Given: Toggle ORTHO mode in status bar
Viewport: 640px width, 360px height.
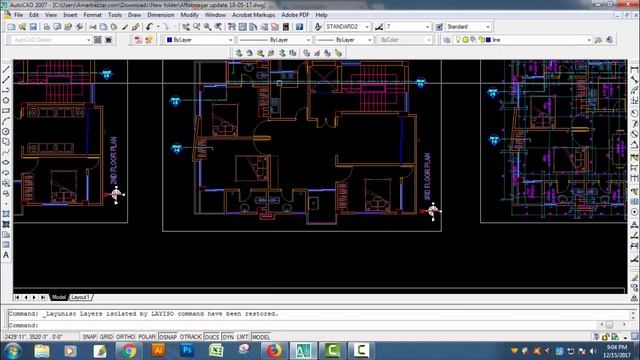Looking at the screenshot, I should click(x=125, y=337).
